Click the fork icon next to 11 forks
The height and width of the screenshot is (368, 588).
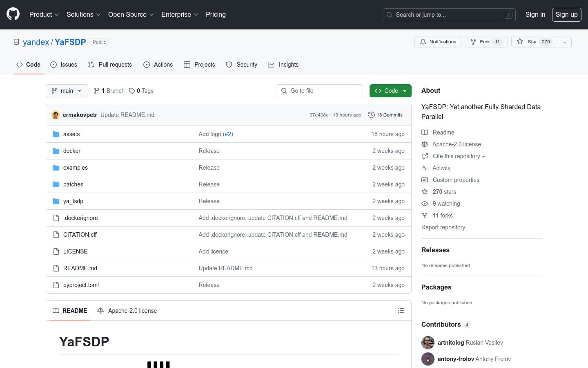click(x=425, y=215)
